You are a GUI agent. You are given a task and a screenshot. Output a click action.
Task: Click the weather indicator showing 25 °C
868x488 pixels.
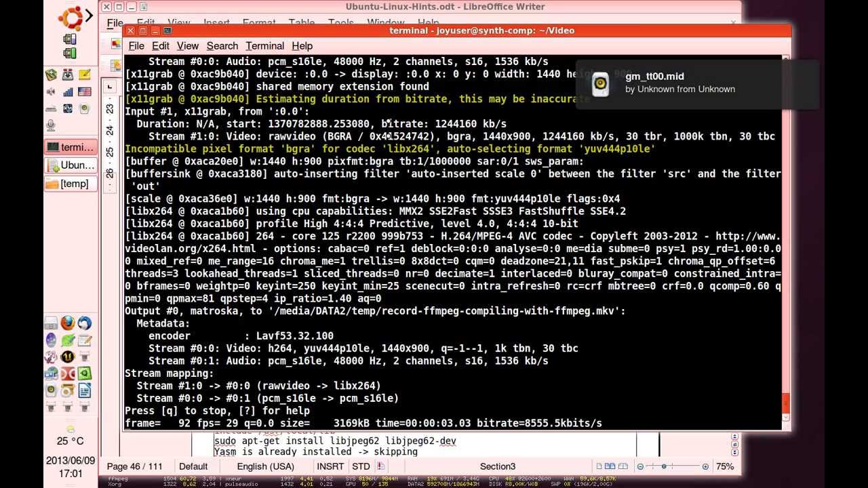(70, 436)
